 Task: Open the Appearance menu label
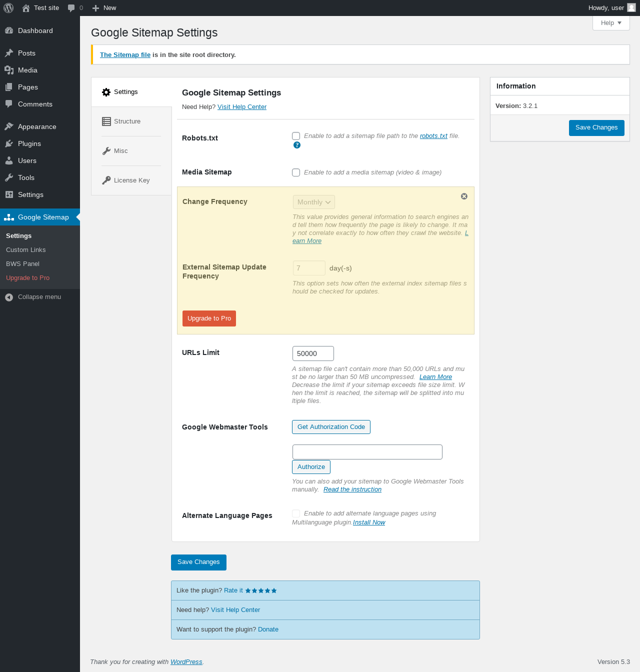pos(37,126)
